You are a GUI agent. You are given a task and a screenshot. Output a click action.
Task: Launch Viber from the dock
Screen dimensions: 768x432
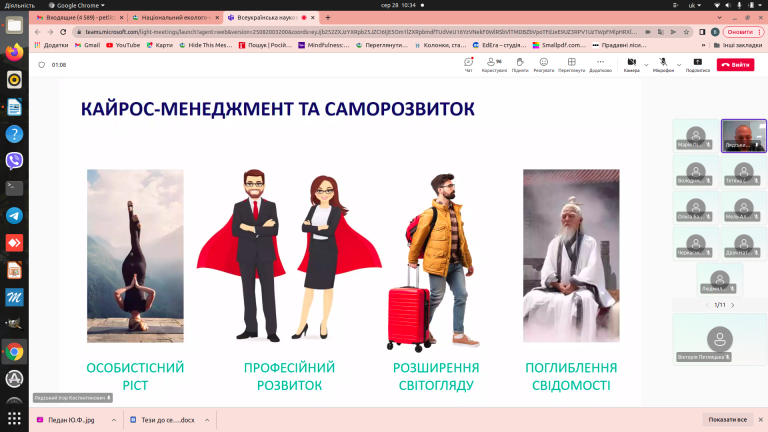click(14, 160)
